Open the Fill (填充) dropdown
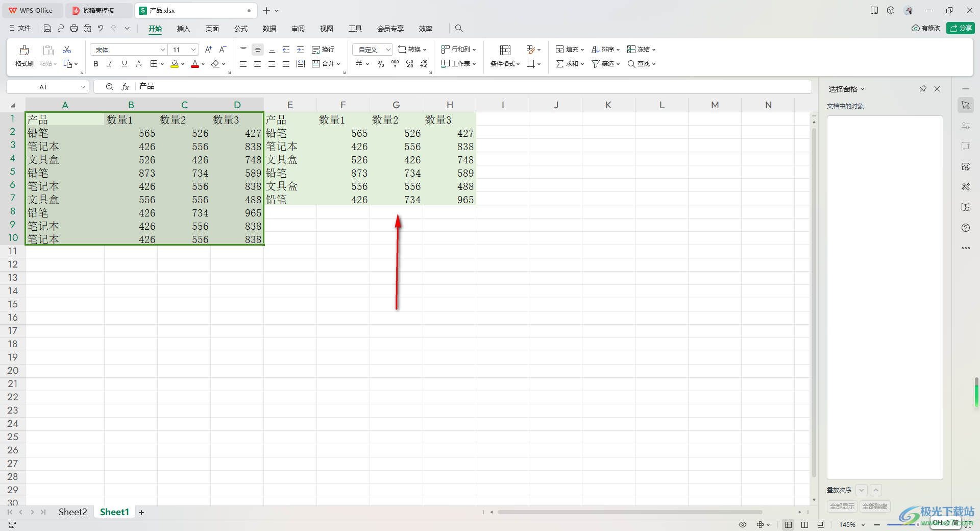The height and width of the screenshot is (531, 980). [570, 50]
